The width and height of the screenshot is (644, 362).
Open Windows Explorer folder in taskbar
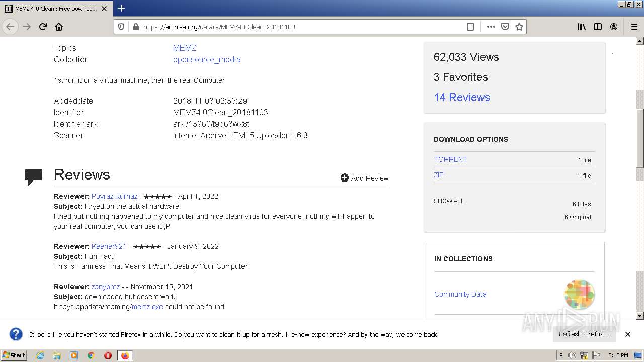57,355
